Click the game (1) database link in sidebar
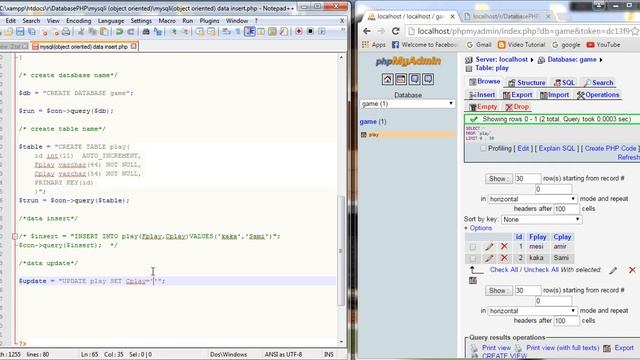This screenshot has width=640, height=360. pyautogui.click(x=373, y=122)
